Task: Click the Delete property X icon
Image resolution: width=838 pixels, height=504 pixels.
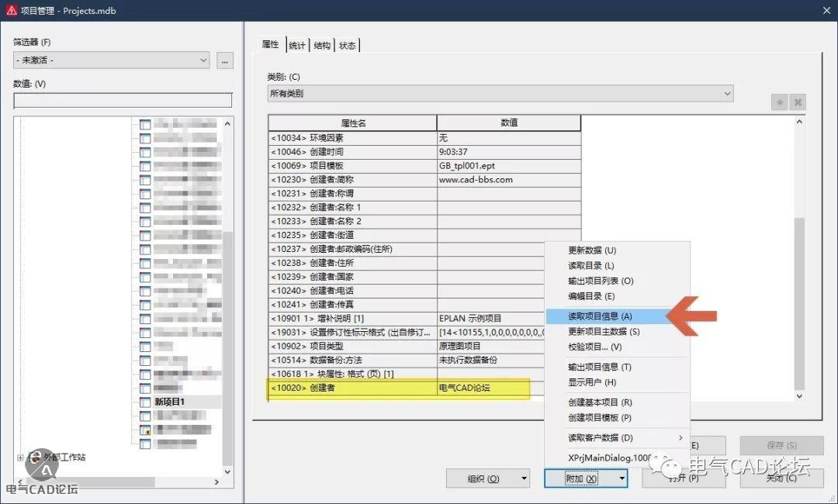Action: click(x=798, y=102)
